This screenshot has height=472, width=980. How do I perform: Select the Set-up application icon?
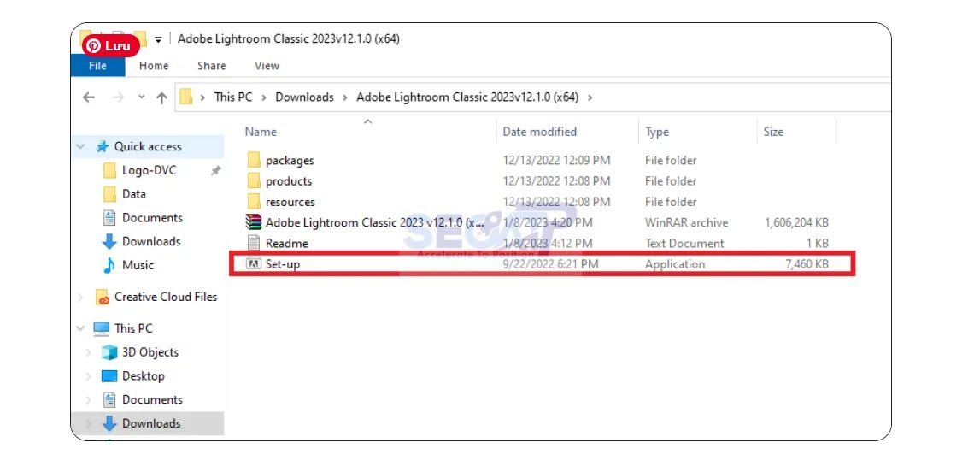(253, 263)
